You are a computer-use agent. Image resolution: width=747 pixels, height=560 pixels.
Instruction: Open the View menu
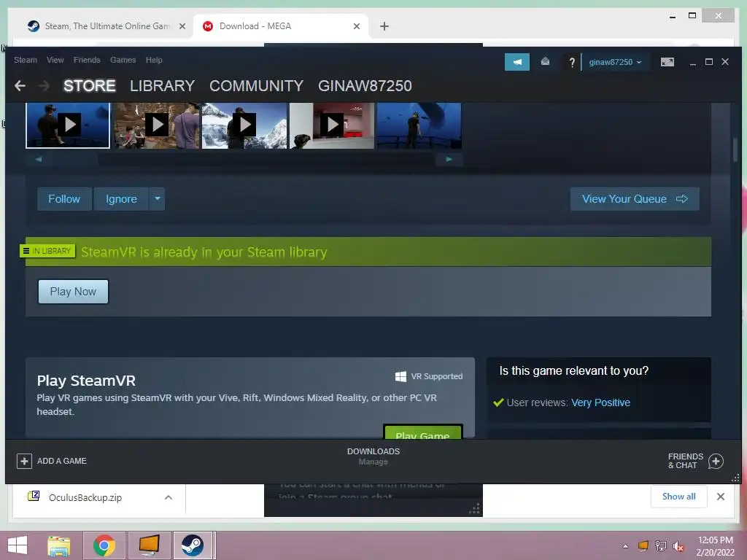55,60
